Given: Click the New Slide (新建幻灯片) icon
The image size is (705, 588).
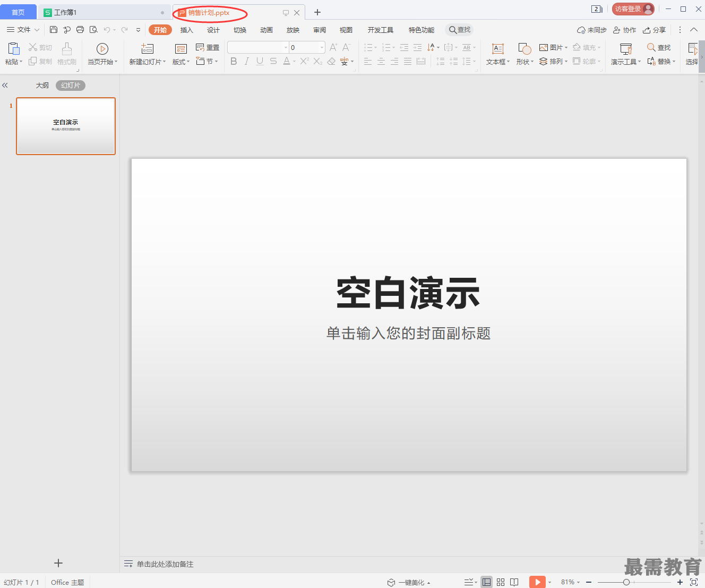Looking at the screenshot, I should (147, 49).
